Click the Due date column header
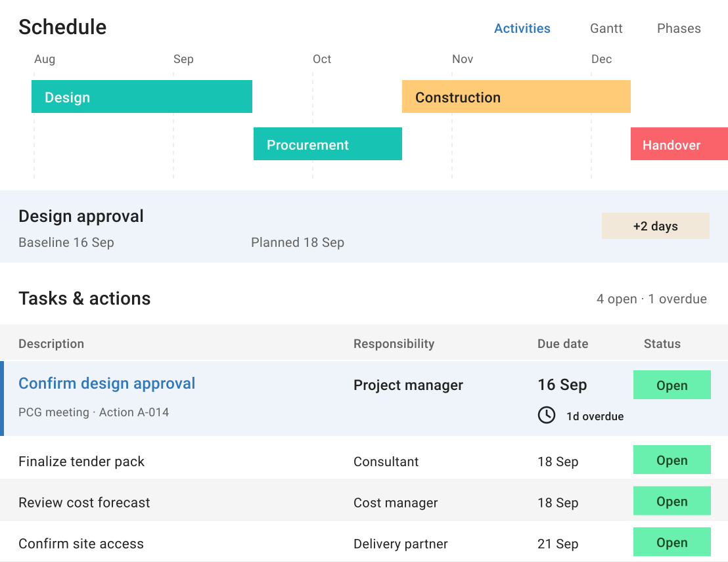Image resolution: width=728 pixels, height=562 pixels. [562, 344]
